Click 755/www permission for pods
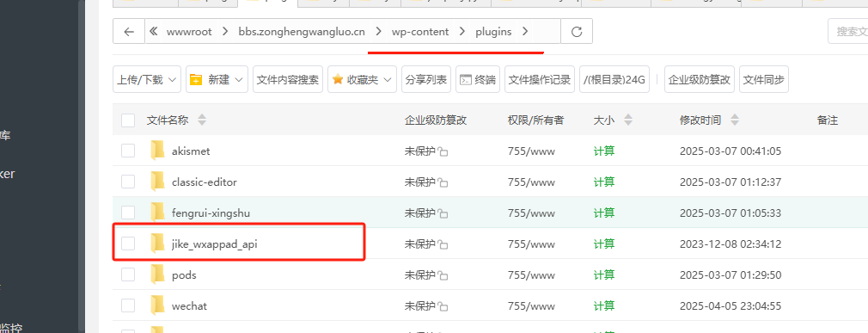 tap(531, 274)
